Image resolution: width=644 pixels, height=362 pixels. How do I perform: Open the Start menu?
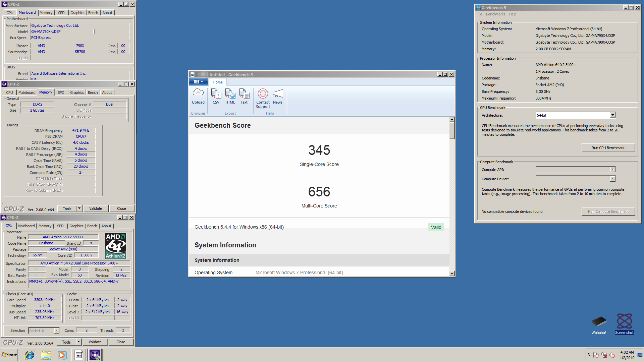(9, 355)
